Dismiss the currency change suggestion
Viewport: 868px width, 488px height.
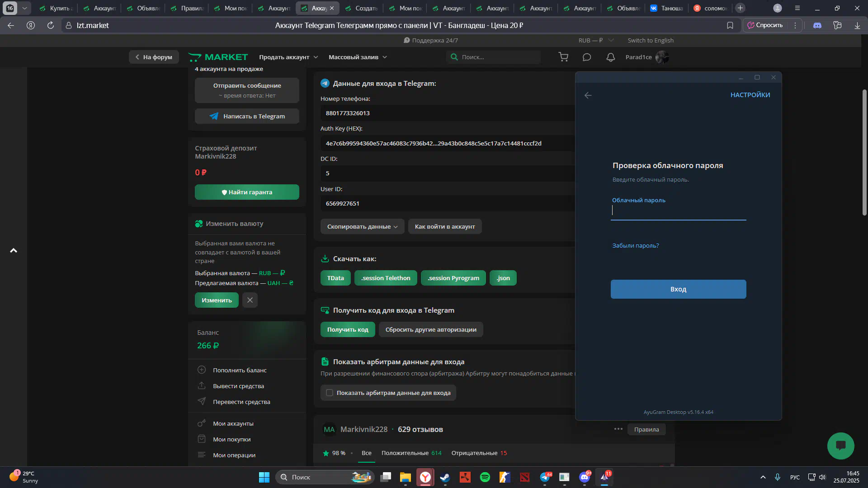[250, 300]
